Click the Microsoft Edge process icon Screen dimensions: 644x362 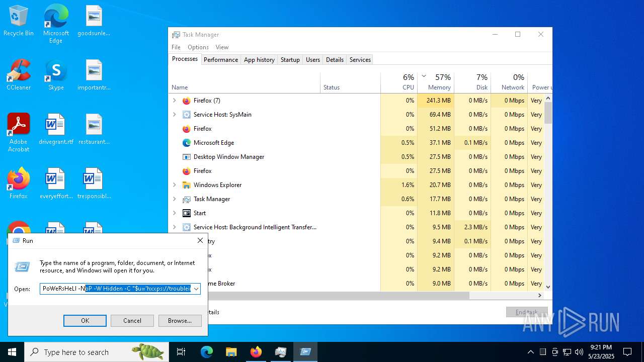187,143
